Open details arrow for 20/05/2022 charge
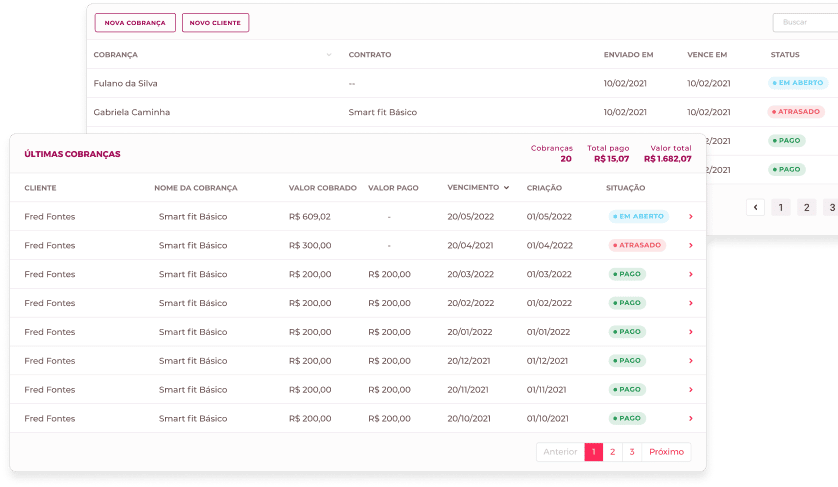 coord(690,217)
